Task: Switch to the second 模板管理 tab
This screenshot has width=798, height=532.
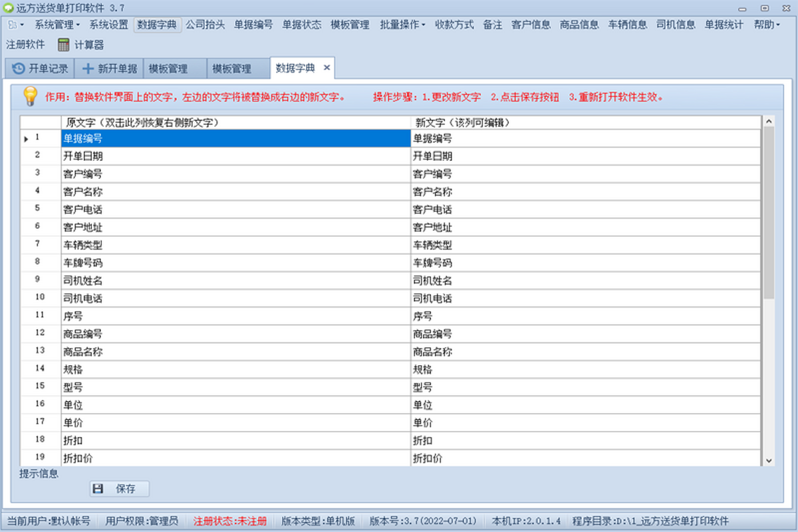Action: coord(238,68)
